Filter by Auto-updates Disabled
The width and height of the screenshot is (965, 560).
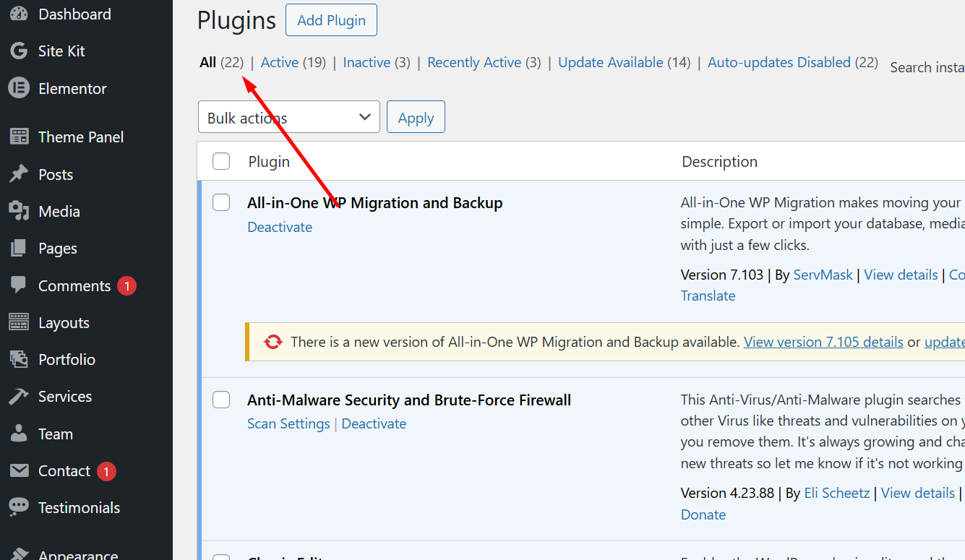point(793,62)
